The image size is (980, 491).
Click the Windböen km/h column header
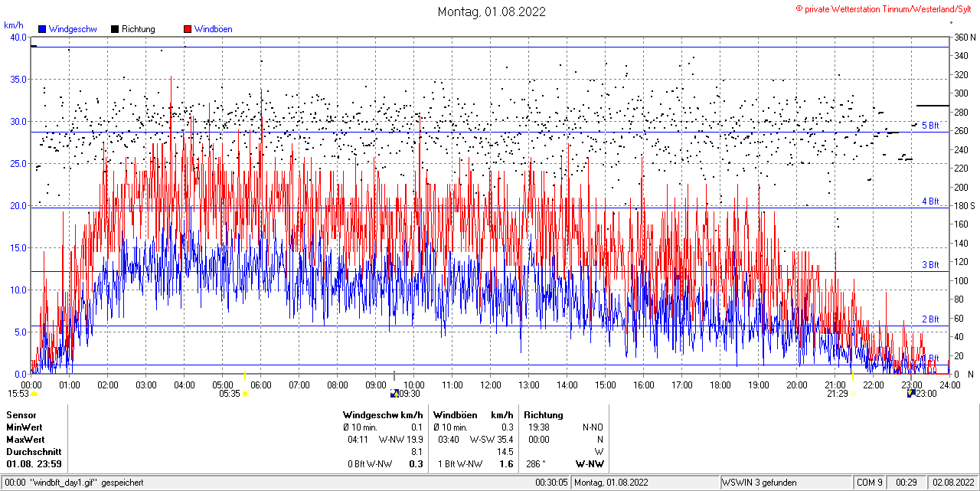(473, 415)
